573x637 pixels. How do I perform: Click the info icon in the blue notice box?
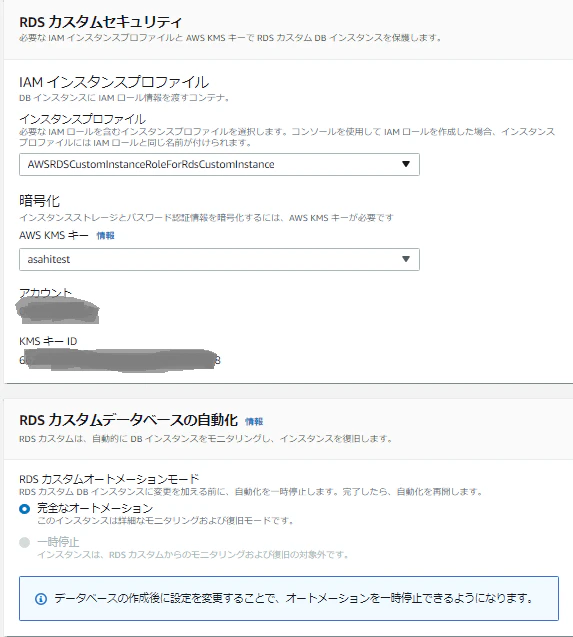[41, 599]
